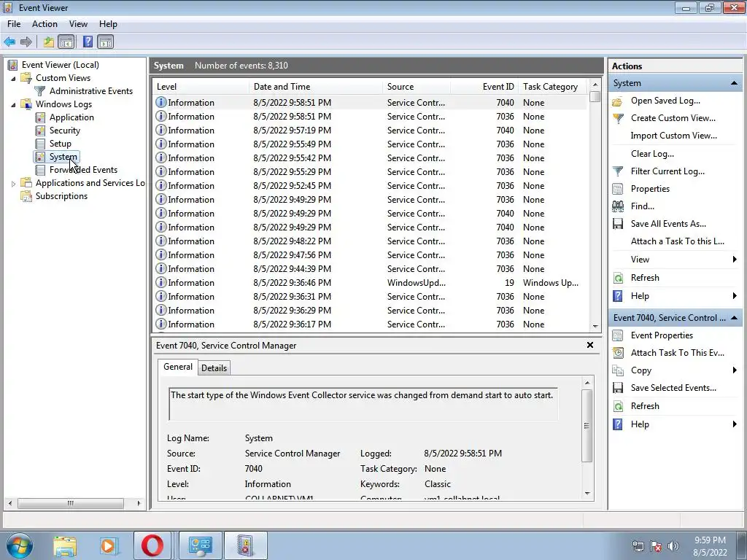
Task: Open the Action menu
Action: tap(44, 24)
